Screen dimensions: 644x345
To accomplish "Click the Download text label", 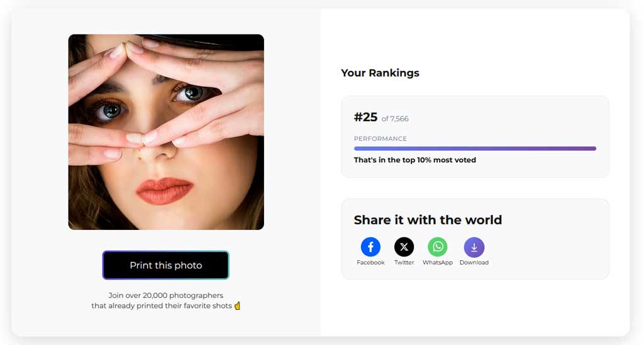I will (474, 263).
